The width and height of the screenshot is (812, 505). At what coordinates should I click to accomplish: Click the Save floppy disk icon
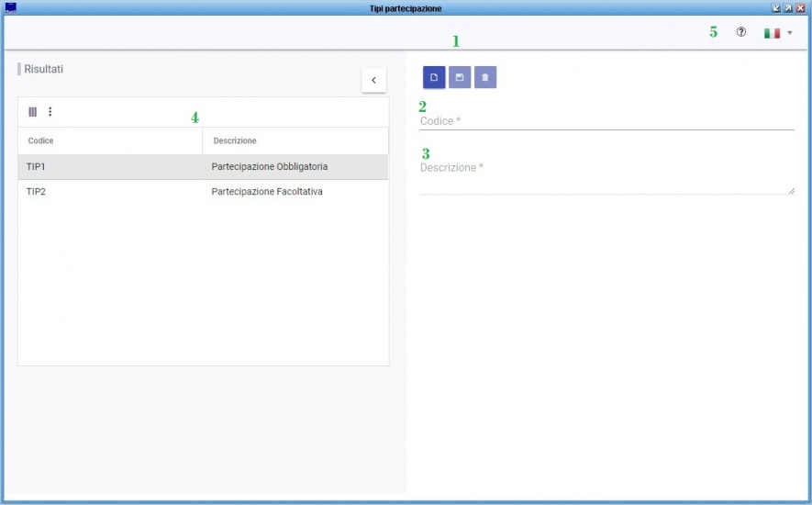click(x=460, y=77)
